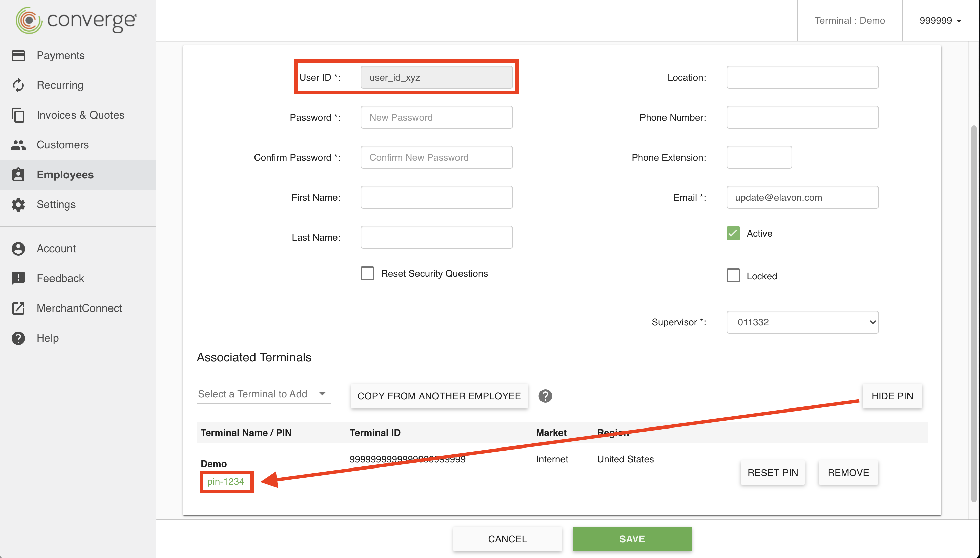
Task: Uncheck the Active checkbox
Action: (x=733, y=233)
